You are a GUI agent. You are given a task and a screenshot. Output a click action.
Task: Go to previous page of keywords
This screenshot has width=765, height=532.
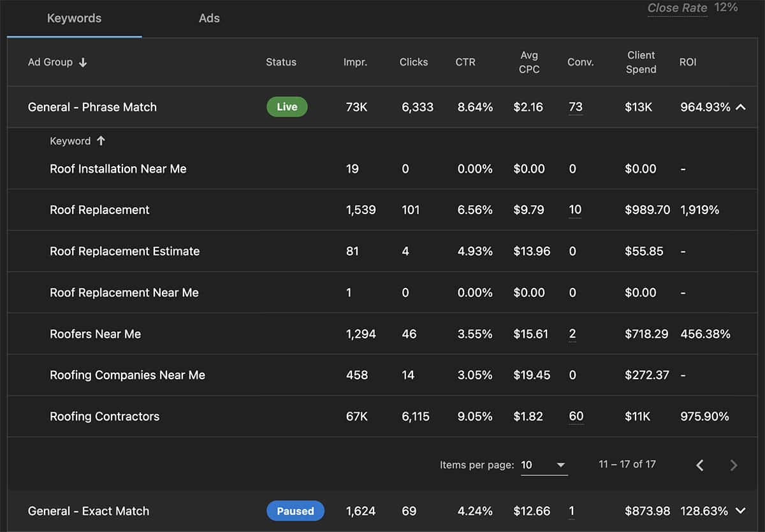coord(699,465)
